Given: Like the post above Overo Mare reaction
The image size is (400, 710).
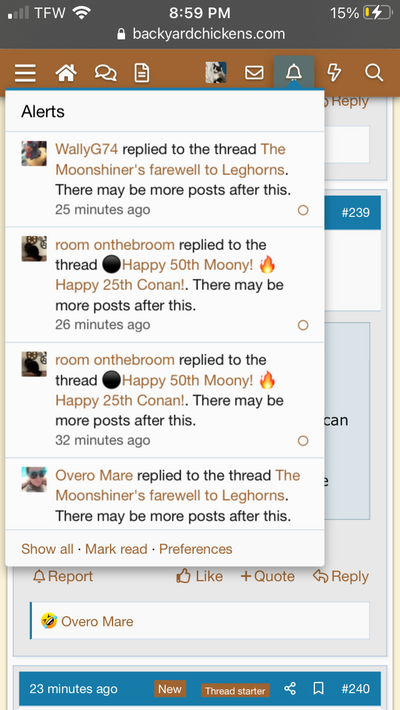Looking at the screenshot, I should 199,576.
